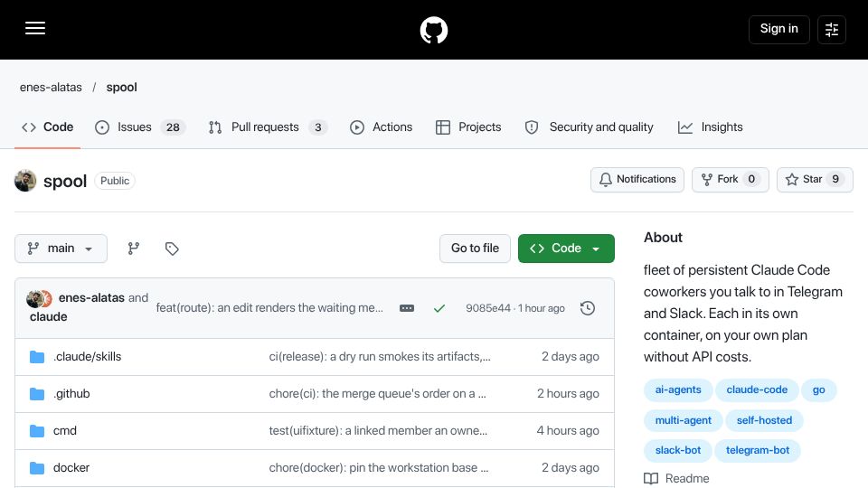Screen dimensions: 868x488
Task: Open the latest commit message feat(route)
Action: tap(269, 307)
